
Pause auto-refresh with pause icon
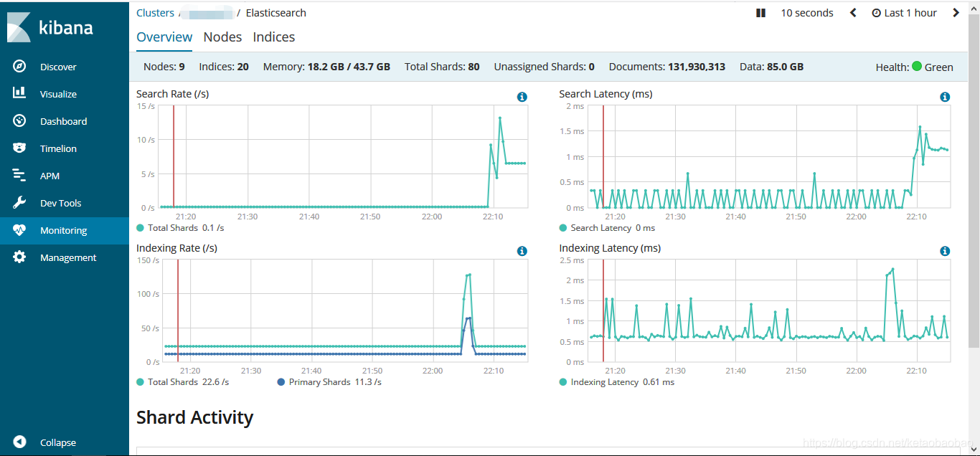(761, 13)
